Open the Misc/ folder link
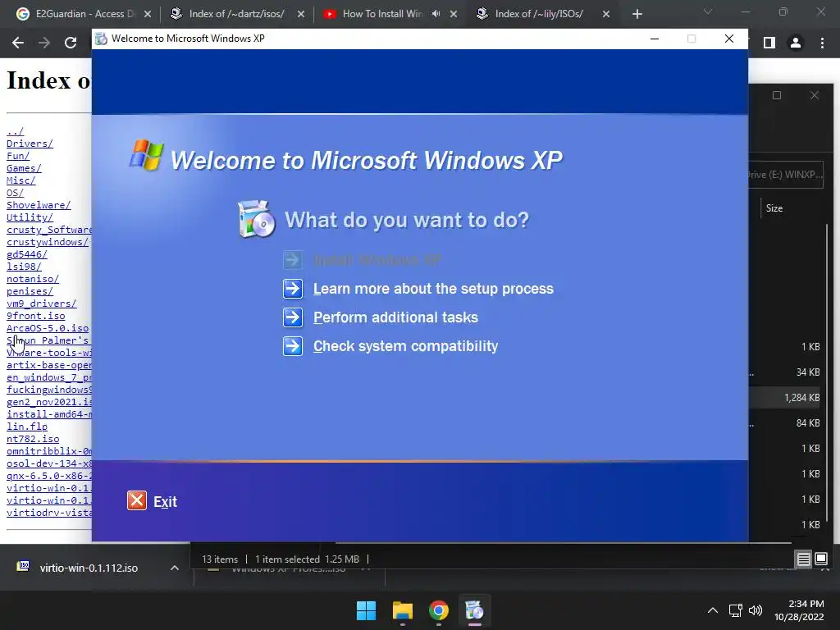Viewport: 840px width, 630px height. 21,180
